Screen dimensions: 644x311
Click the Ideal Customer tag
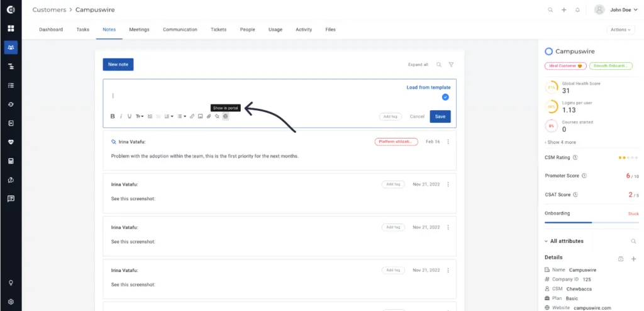coord(565,66)
